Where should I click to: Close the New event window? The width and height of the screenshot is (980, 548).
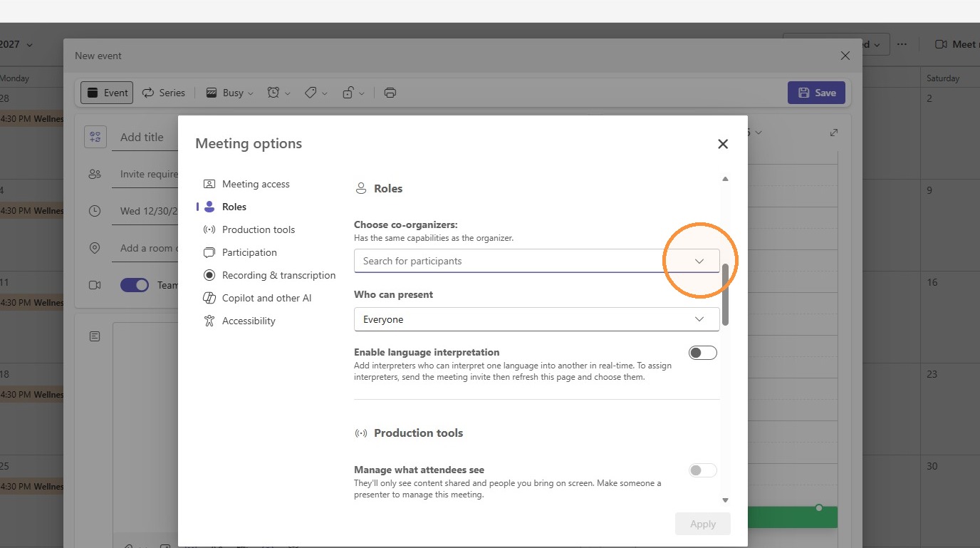pyautogui.click(x=845, y=56)
